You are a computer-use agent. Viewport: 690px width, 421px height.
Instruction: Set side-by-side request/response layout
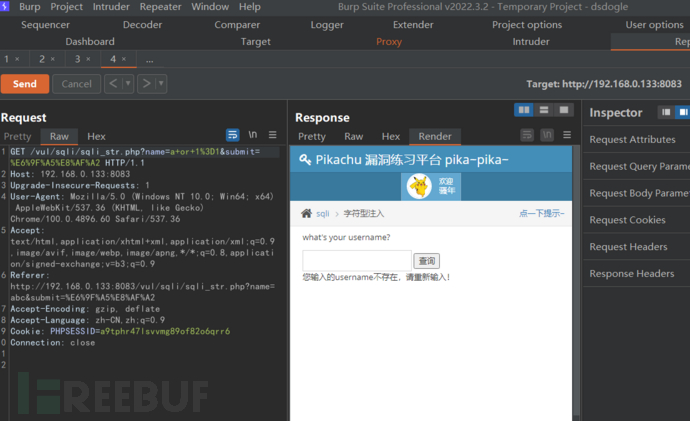coord(524,110)
